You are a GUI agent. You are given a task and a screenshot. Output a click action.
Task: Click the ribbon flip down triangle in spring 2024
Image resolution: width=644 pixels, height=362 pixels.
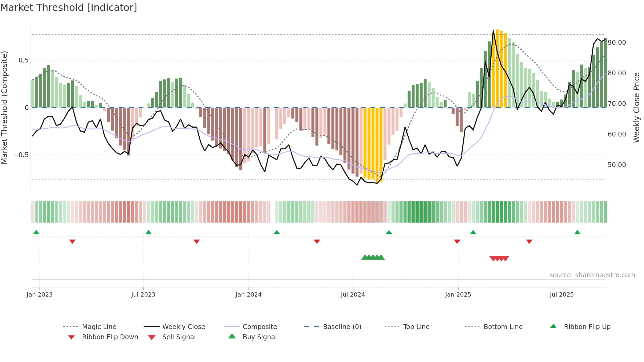coord(317,241)
